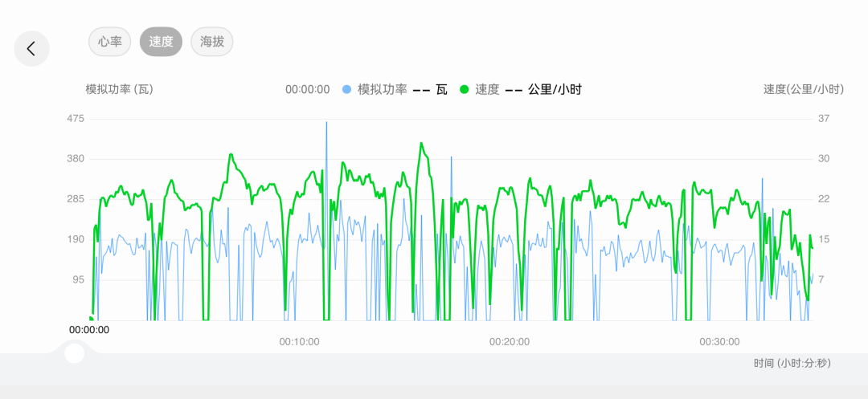Open the 海拔 tab
The height and width of the screenshot is (399, 868).
(x=211, y=42)
